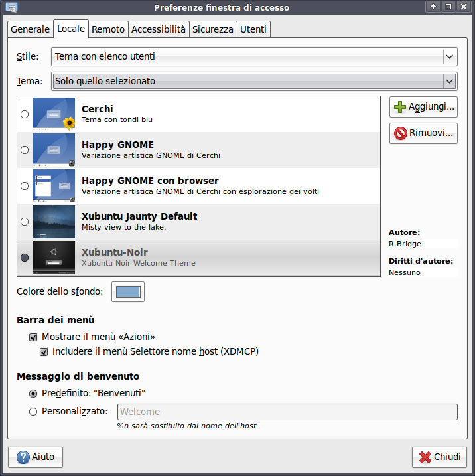Click the custom welcome message text field
475x476 pixels.
pos(287,412)
